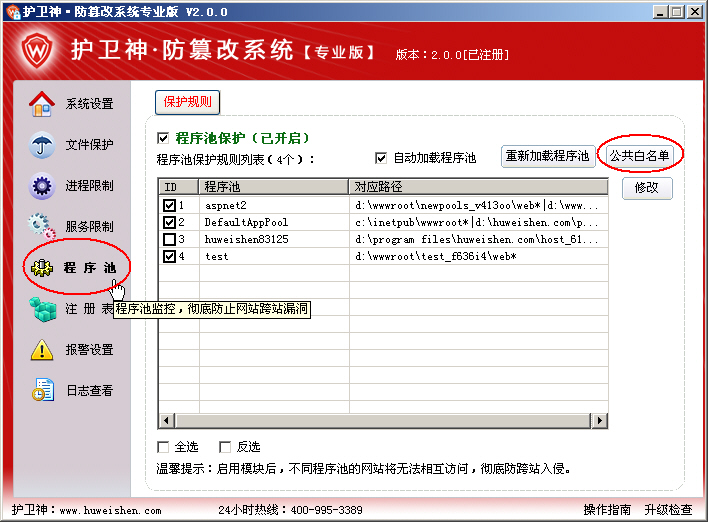
Task: Click the horizontal scrollbar right arrow
Action: click(x=600, y=421)
